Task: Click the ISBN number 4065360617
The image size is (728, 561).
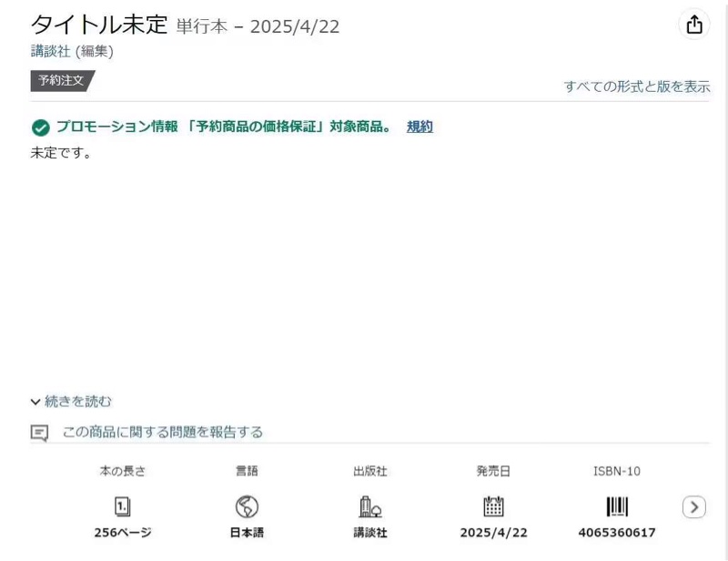Action: click(617, 533)
